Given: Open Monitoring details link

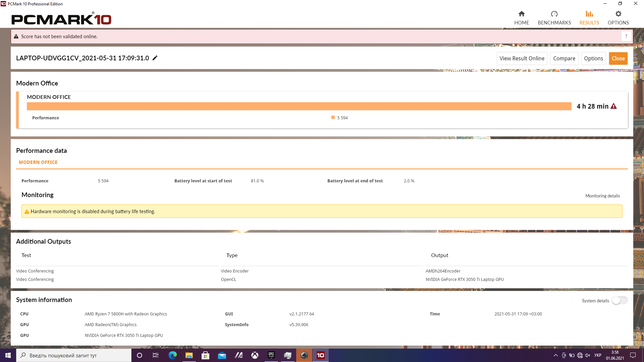Looking at the screenshot, I should tap(602, 196).
